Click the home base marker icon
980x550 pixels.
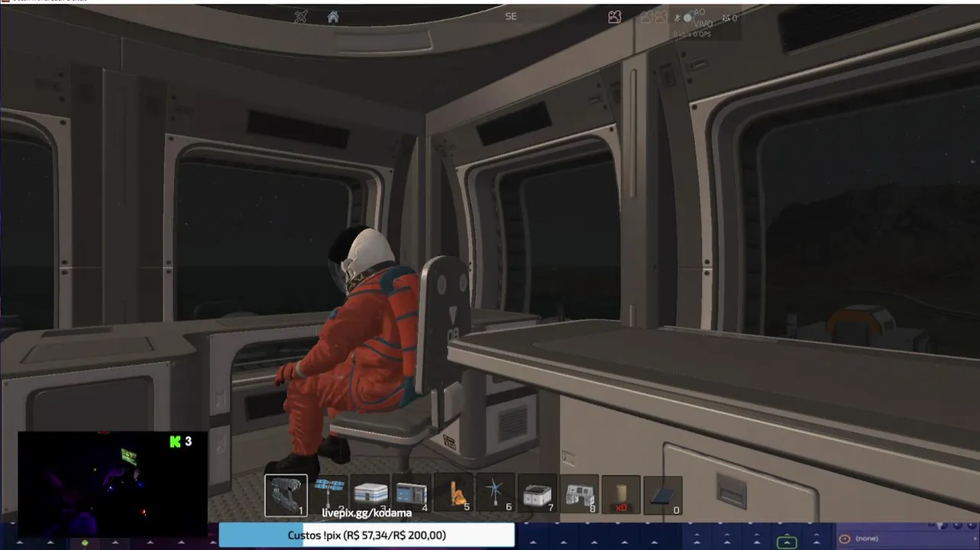(333, 17)
